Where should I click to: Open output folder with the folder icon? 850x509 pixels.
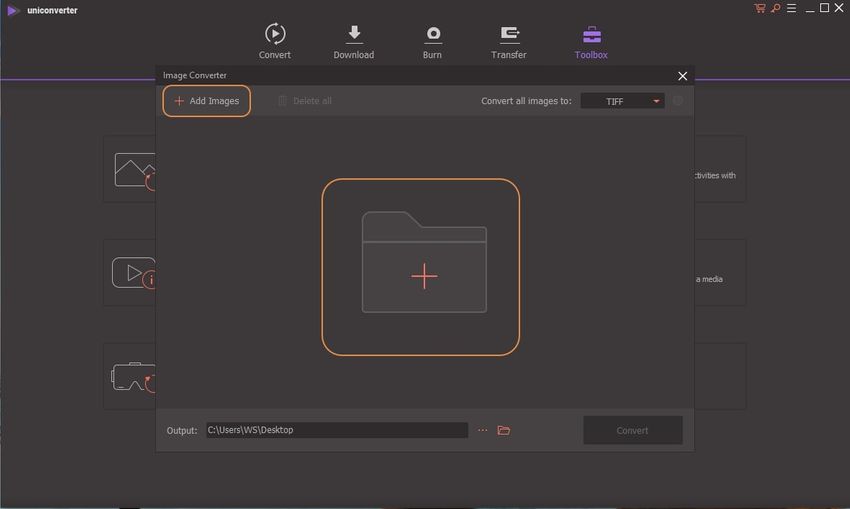pos(504,430)
